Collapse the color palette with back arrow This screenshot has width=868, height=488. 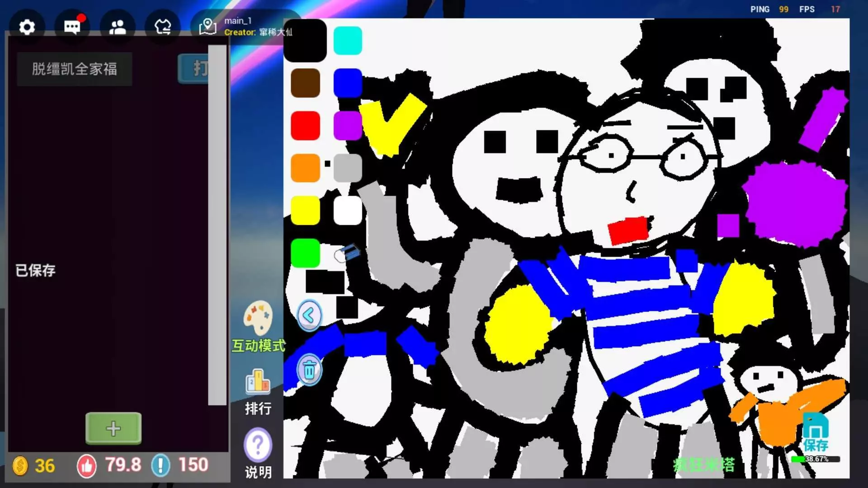(x=309, y=315)
